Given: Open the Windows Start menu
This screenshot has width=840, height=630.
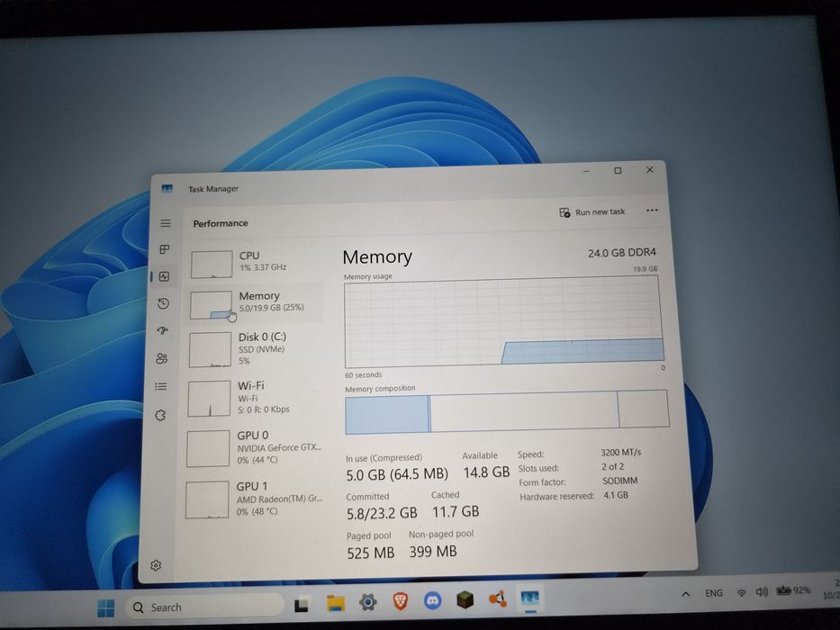Looking at the screenshot, I should point(106,608).
